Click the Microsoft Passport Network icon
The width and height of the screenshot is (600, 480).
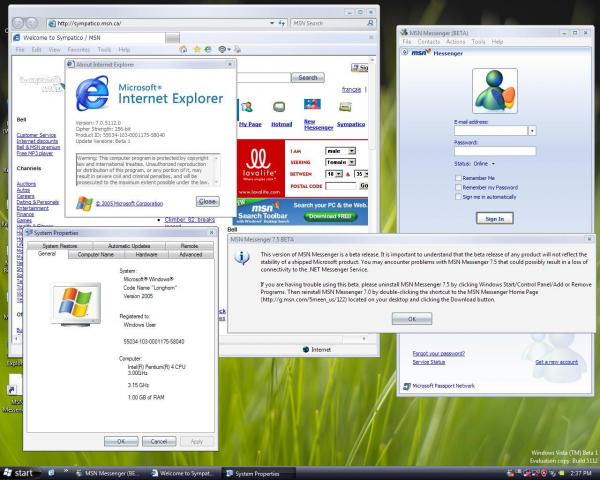tap(407, 386)
